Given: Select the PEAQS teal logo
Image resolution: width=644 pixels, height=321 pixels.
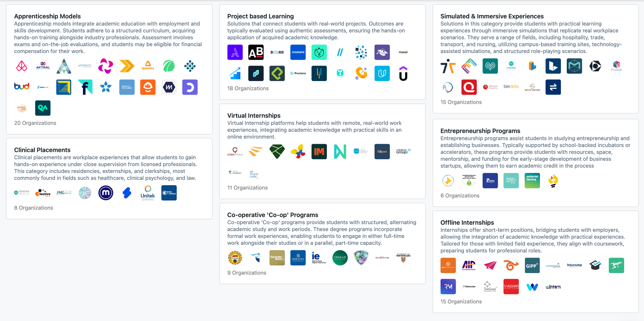Looking at the screenshot, I should [511, 181].
